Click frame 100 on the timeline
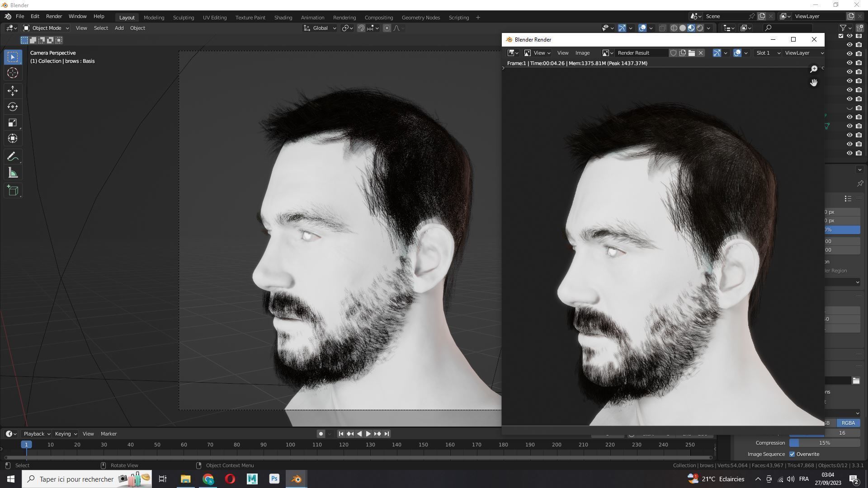 point(290,445)
